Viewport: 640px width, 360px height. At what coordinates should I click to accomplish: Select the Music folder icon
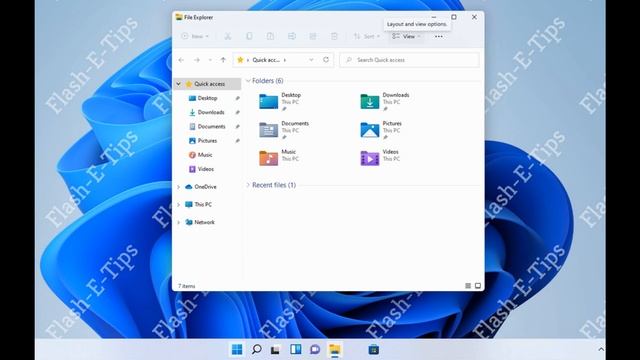(269, 158)
